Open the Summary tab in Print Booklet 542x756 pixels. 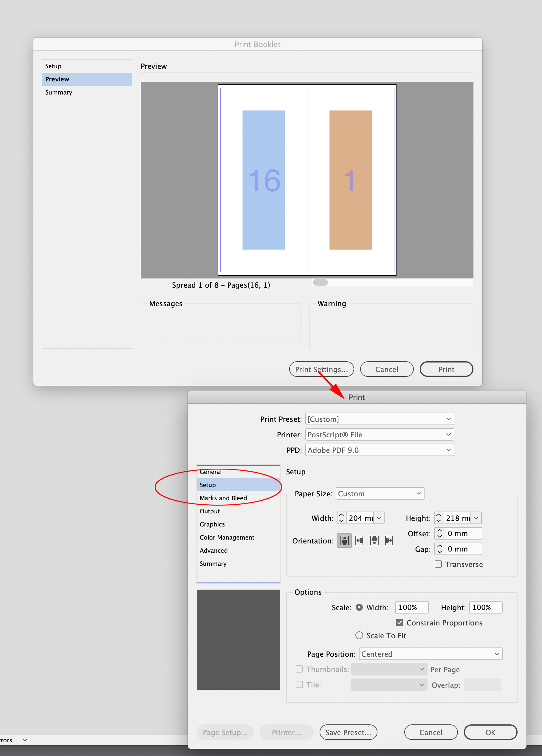tap(58, 92)
